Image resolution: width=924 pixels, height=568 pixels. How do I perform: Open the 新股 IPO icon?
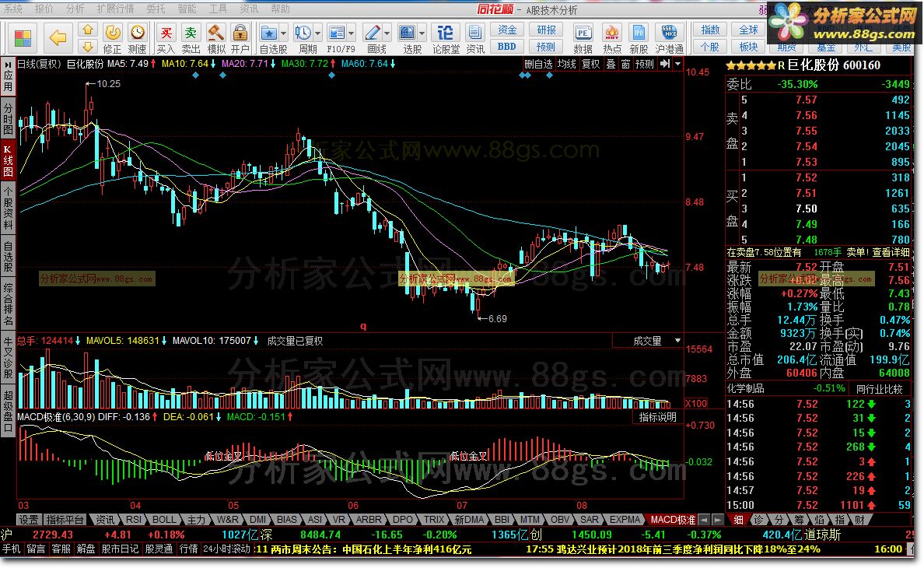click(639, 33)
